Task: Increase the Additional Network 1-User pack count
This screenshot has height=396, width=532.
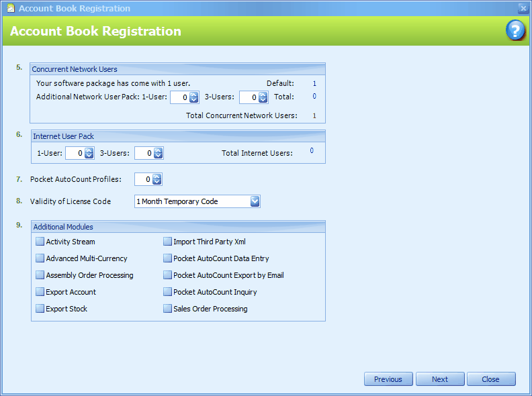Action: click(193, 95)
